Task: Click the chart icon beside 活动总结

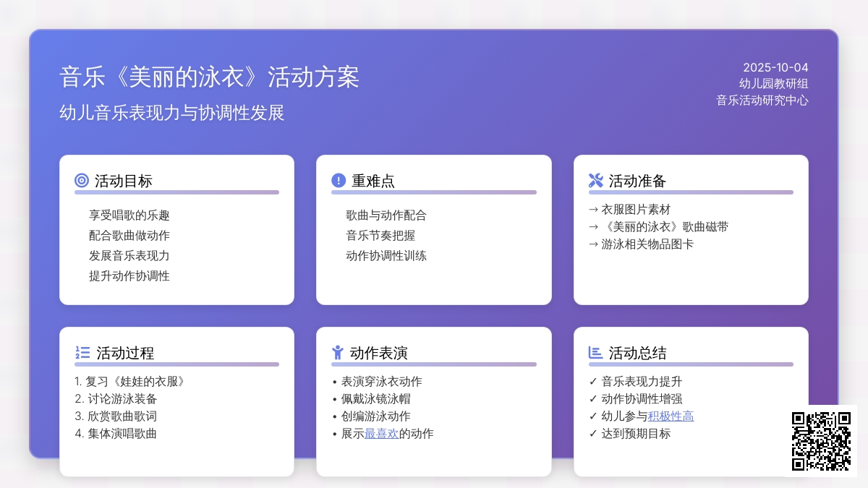Action: [596, 353]
